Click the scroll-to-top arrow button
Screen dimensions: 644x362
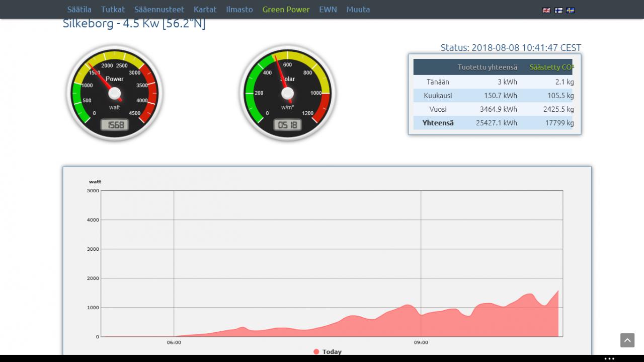pos(627,340)
